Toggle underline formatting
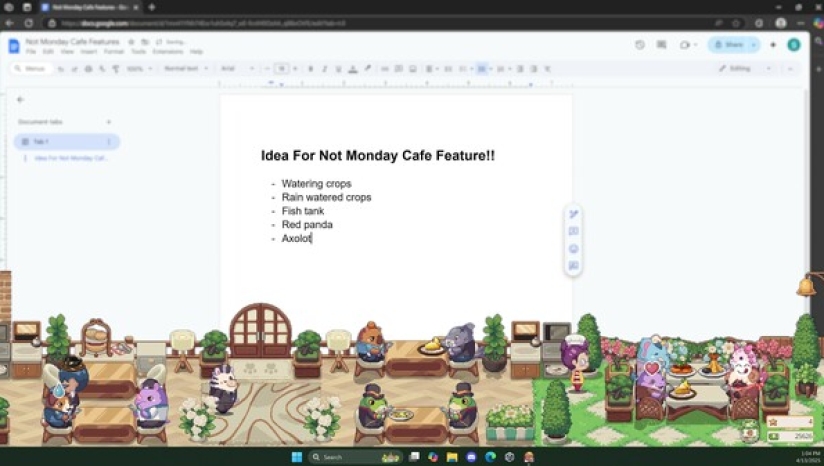Image resolution: width=824 pixels, height=466 pixels. coord(338,69)
